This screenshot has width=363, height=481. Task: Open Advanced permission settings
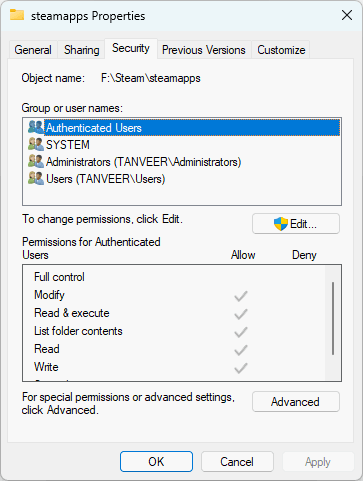[296, 402]
